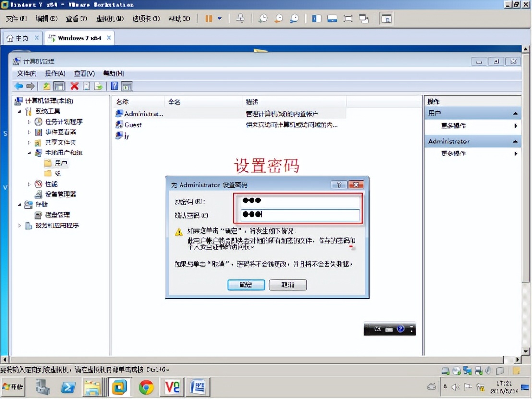Enter full screen mode via VMware toolbar icon
The height and width of the screenshot is (399, 532).
pos(348,18)
